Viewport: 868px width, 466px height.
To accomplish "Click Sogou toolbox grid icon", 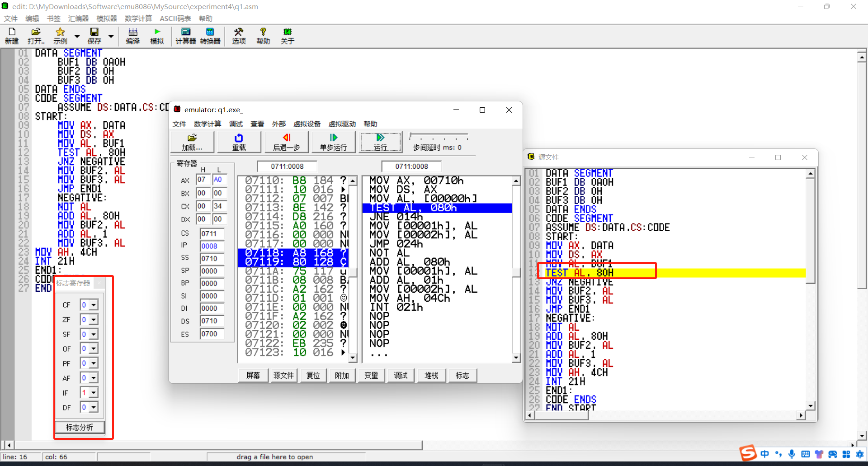I will tap(846, 454).
